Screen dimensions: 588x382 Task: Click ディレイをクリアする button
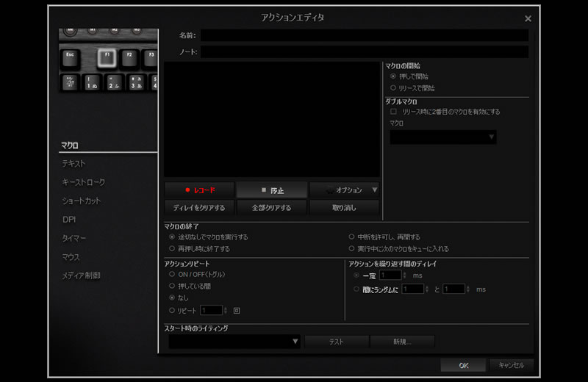pos(199,207)
